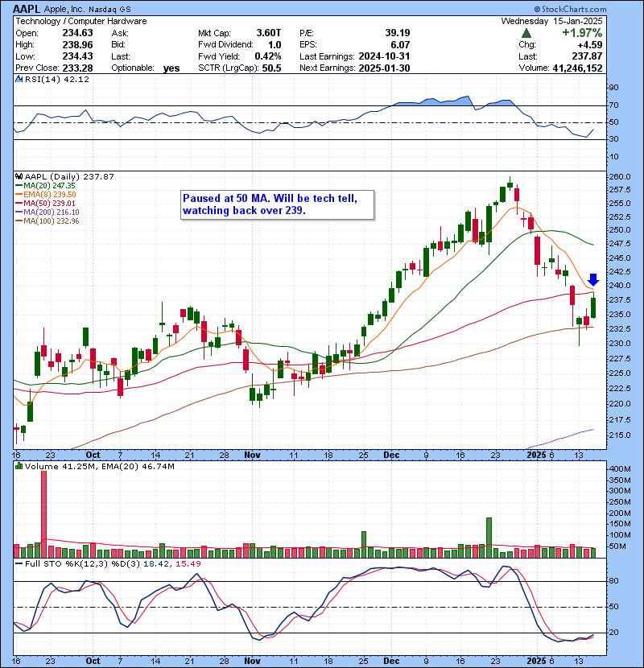The height and width of the screenshot is (668, 644).
Task: Click the 240.0 price axis label
Action: click(620, 286)
